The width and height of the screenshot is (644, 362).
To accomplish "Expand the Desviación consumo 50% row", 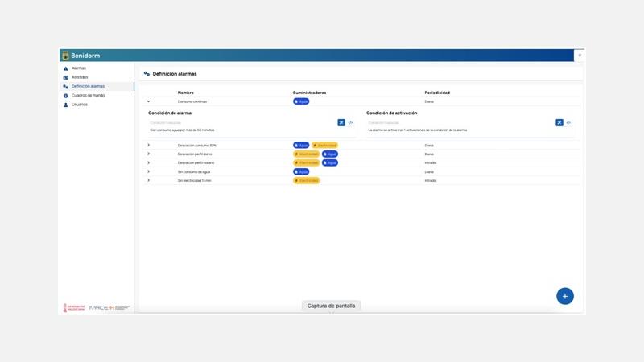I will 149,145.
